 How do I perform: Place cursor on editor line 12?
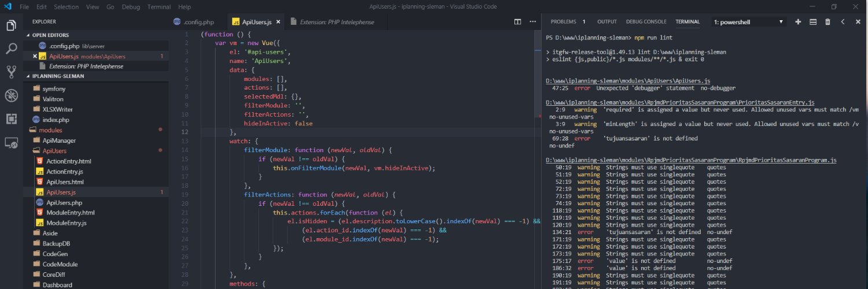click(x=370, y=132)
